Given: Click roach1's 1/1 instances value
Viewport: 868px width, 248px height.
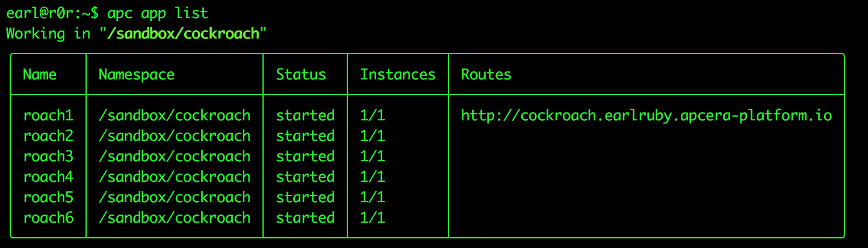Looking at the screenshot, I should pos(373,116).
